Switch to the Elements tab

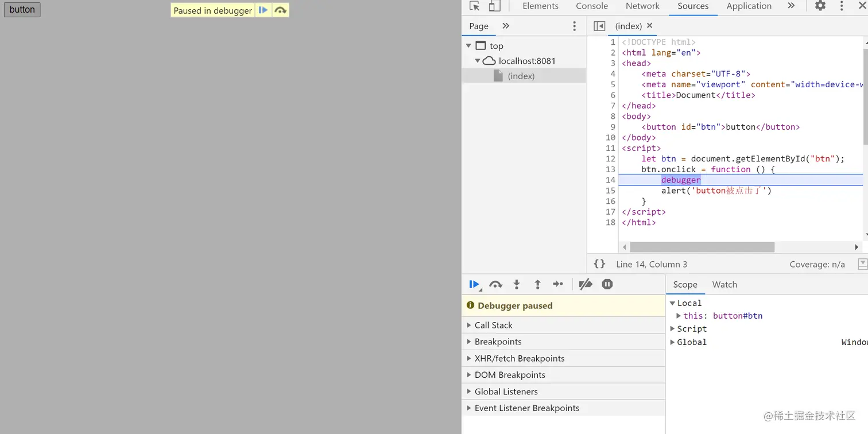click(x=540, y=6)
